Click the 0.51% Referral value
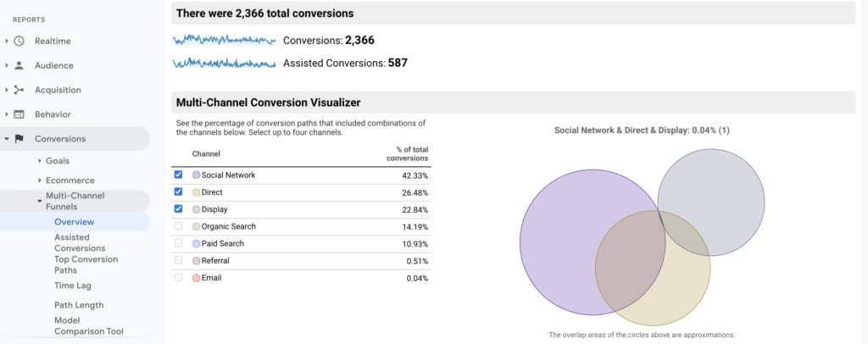The height and width of the screenshot is (344, 868). click(417, 261)
